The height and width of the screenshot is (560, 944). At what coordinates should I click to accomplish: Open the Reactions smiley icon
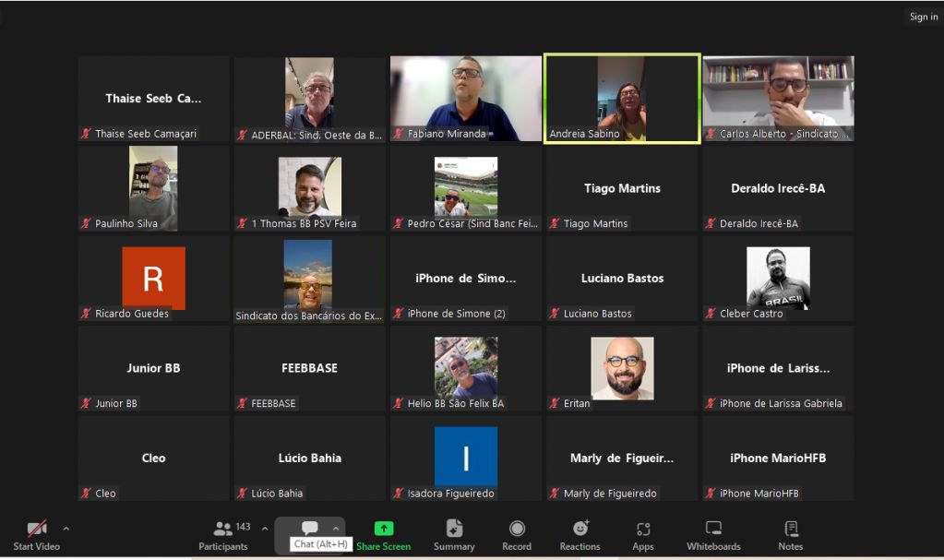(x=580, y=528)
